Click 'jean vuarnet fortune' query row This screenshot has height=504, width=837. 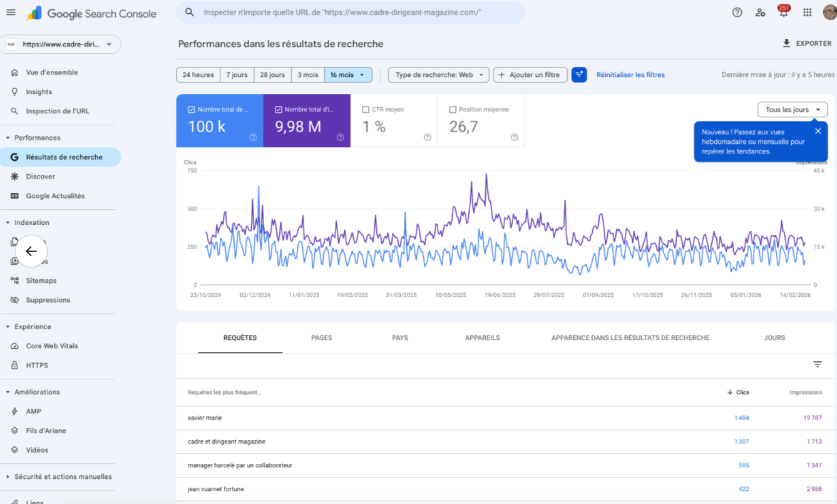pyautogui.click(x=505, y=489)
